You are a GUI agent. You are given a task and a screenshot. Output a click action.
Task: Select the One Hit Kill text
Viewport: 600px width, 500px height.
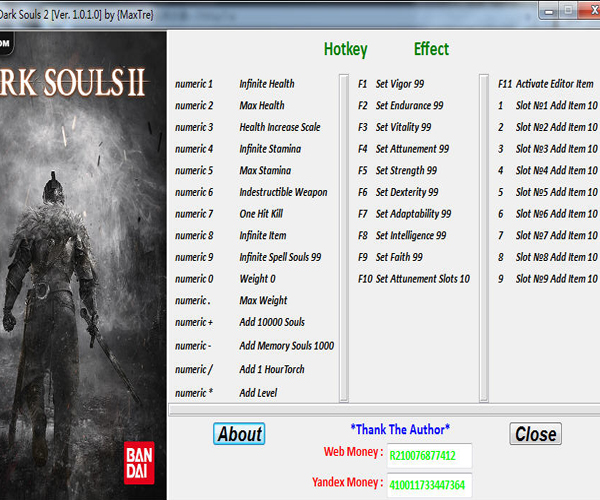click(261, 214)
